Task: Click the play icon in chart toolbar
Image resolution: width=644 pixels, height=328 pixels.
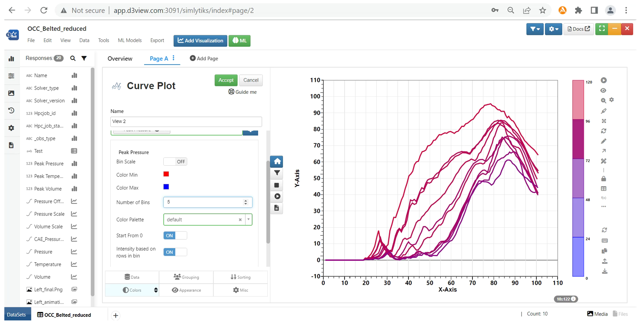Action: 277,196
